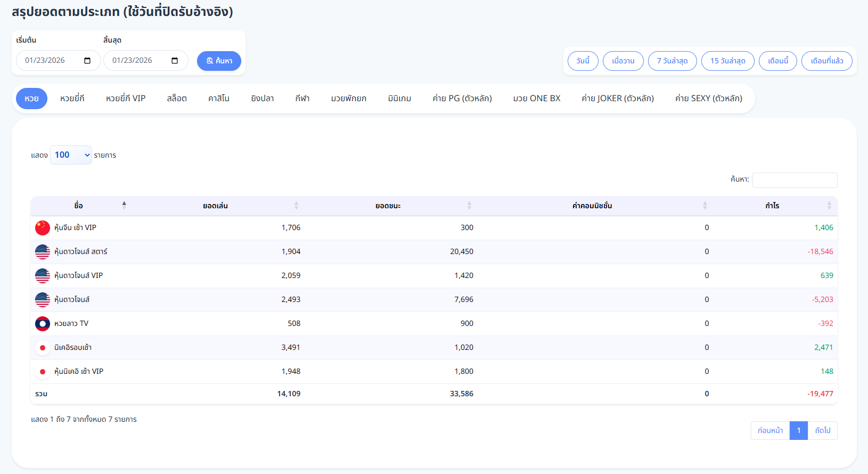868x474 pixels.
Task: Click the US flag icon for หุ้นดาวโจนส์ สตาร์
Action: click(x=43, y=252)
